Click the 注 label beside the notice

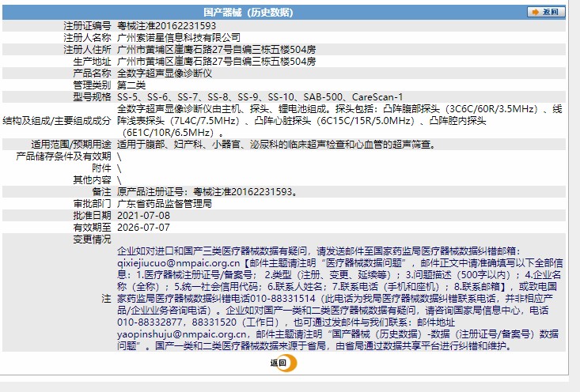pos(107,299)
